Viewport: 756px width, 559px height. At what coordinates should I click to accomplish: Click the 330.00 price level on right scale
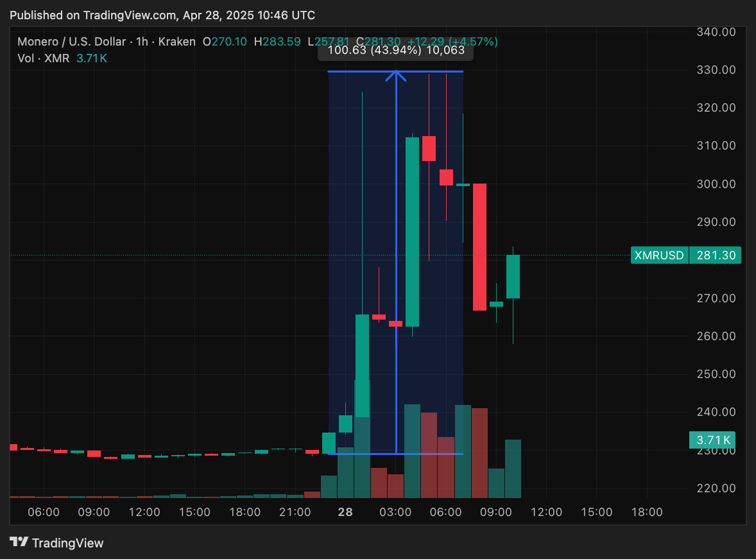click(x=715, y=69)
